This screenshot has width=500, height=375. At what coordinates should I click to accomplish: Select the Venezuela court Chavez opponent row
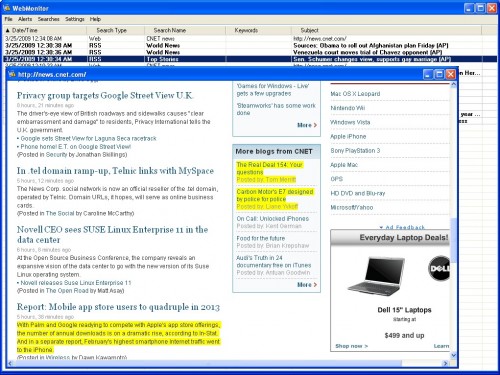click(x=243, y=52)
